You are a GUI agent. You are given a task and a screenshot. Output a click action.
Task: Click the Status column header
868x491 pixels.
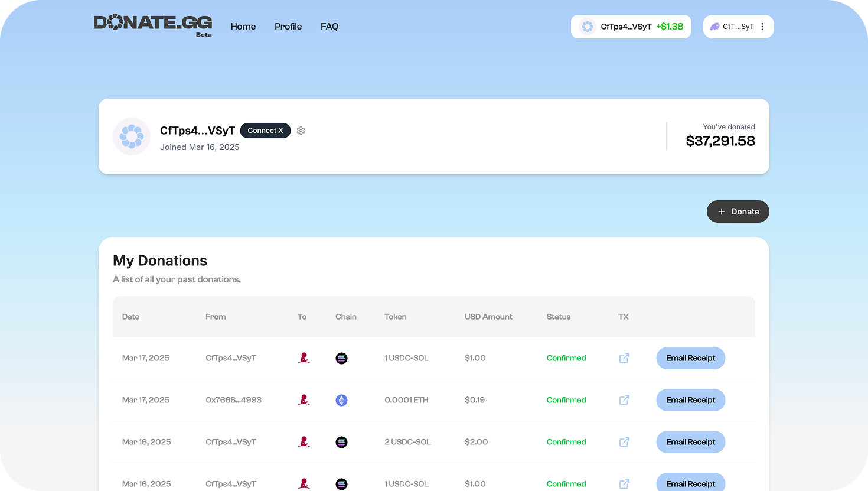point(559,317)
